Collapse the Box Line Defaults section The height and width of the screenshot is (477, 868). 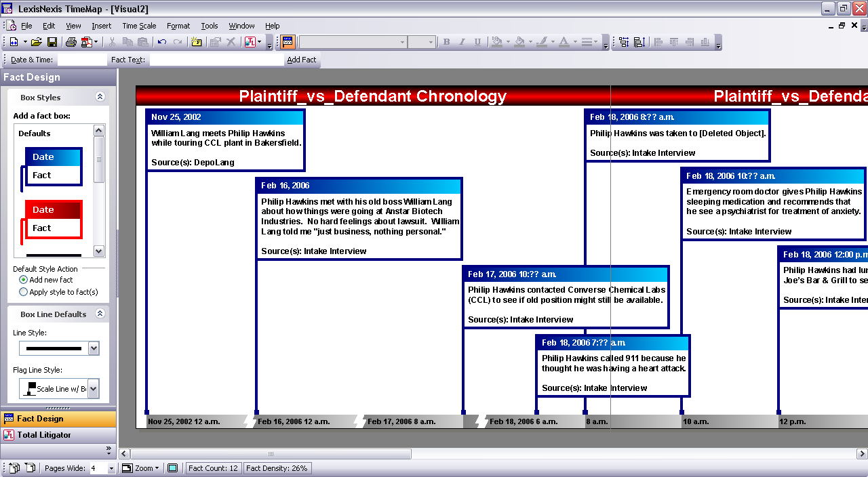click(100, 314)
